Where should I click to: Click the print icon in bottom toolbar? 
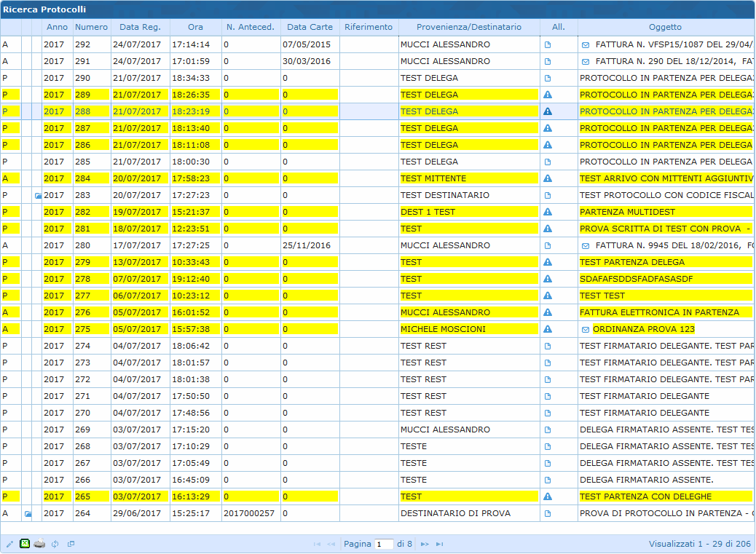[x=39, y=544]
